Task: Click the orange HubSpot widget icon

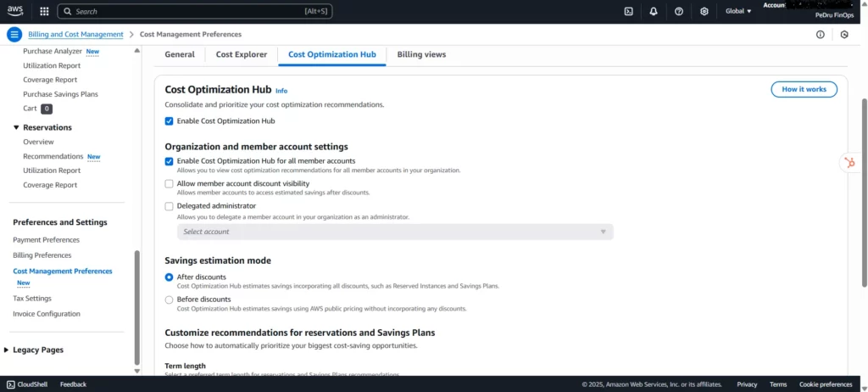Action: (850, 163)
